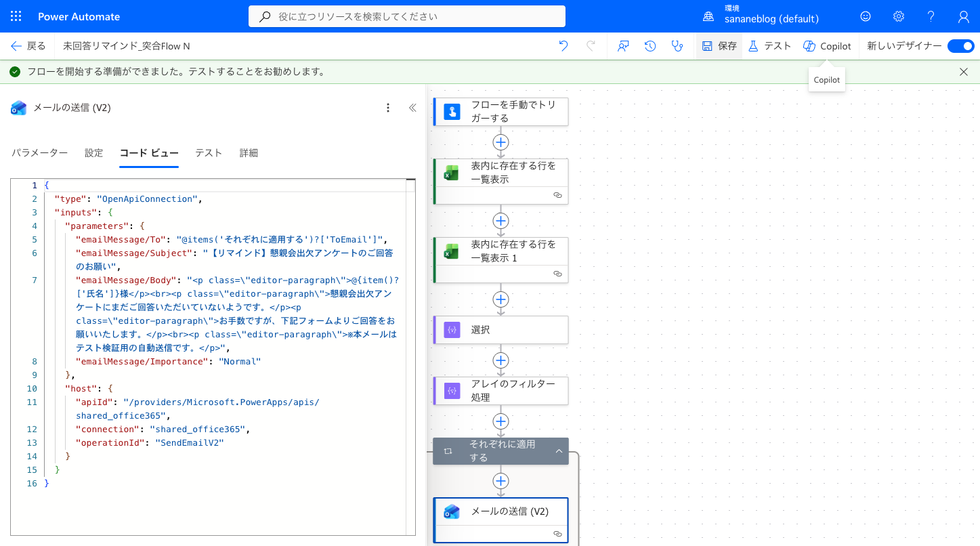Click the Excel icon on 表内に存在する行を一覧表示

[452, 173]
